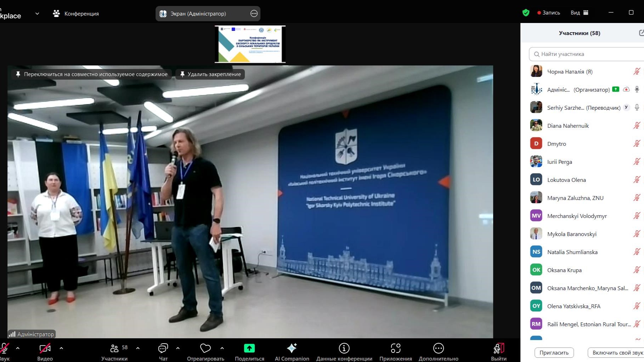The height and width of the screenshot is (362, 644).
Task: Open conference info icon
Action: 344,349
